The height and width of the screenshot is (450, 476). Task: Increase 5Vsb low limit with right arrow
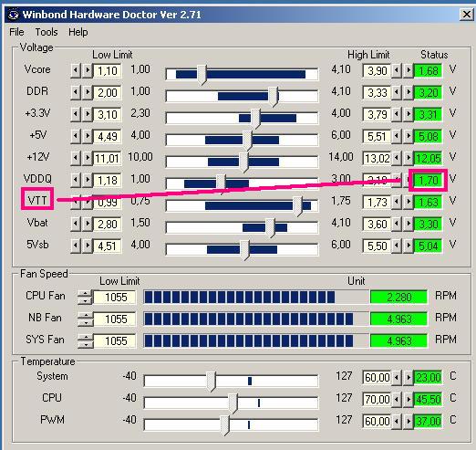coord(88,246)
